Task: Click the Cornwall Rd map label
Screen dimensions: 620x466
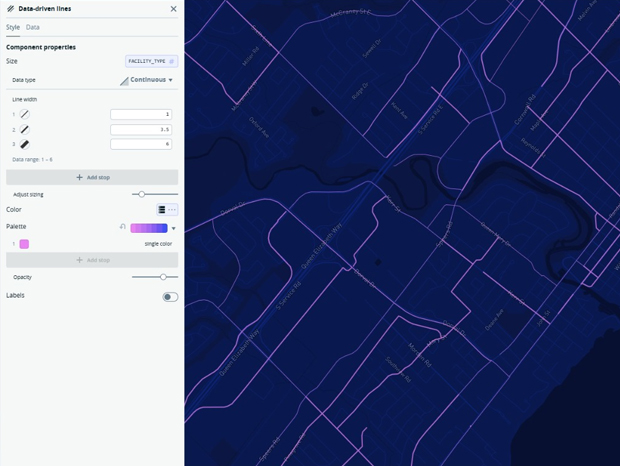Action: (x=525, y=109)
